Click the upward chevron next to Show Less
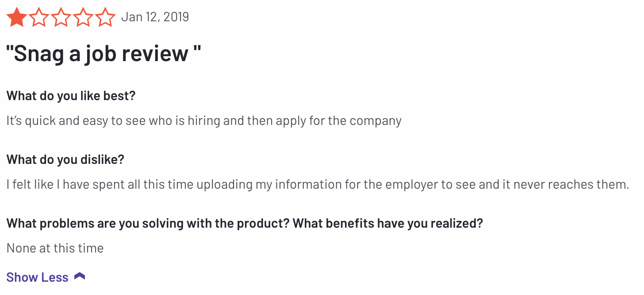The image size is (644, 295). [x=80, y=277]
